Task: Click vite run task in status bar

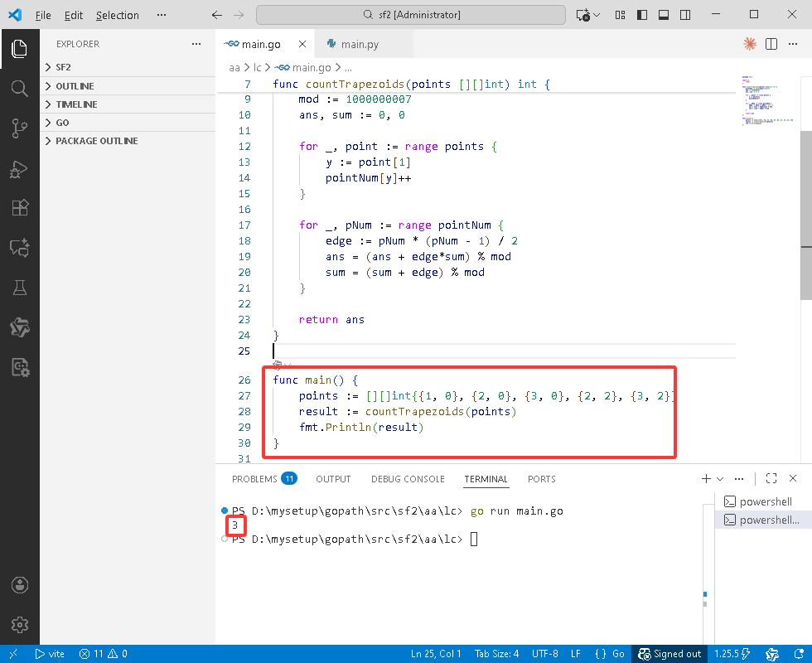Action: pyautogui.click(x=50, y=654)
